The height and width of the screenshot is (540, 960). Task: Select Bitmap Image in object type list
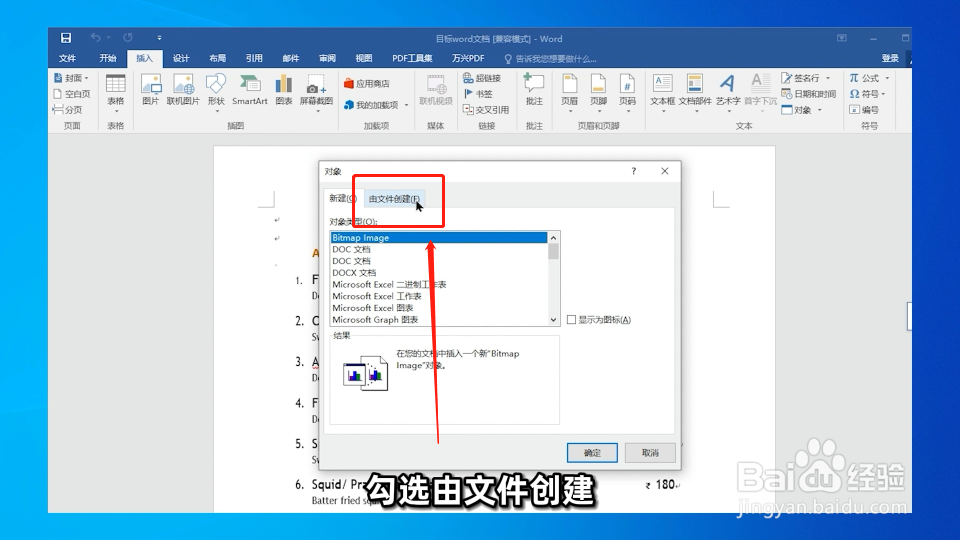point(438,238)
